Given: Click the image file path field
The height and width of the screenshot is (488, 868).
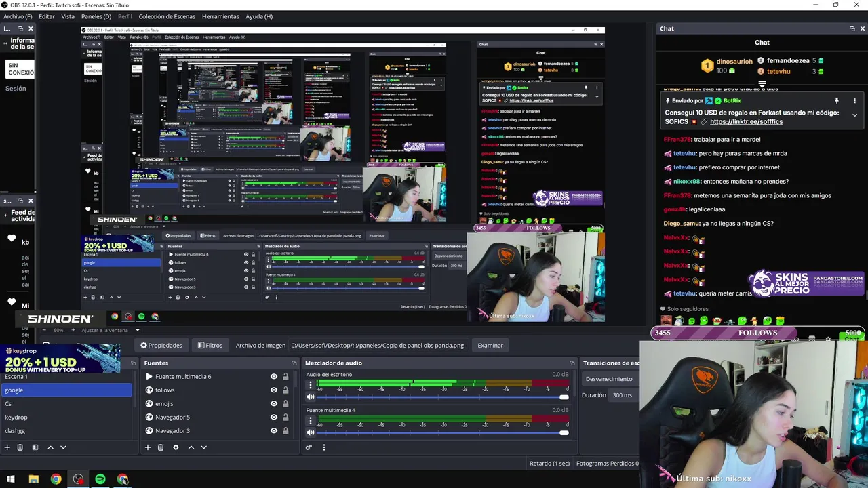Looking at the screenshot, I should (x=378, y=345).
